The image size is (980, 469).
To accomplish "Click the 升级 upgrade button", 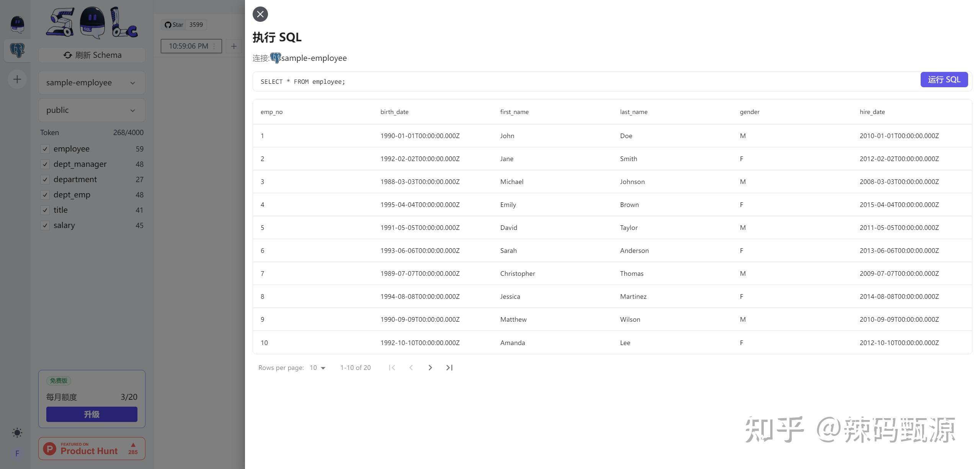I will coord(91,414).
